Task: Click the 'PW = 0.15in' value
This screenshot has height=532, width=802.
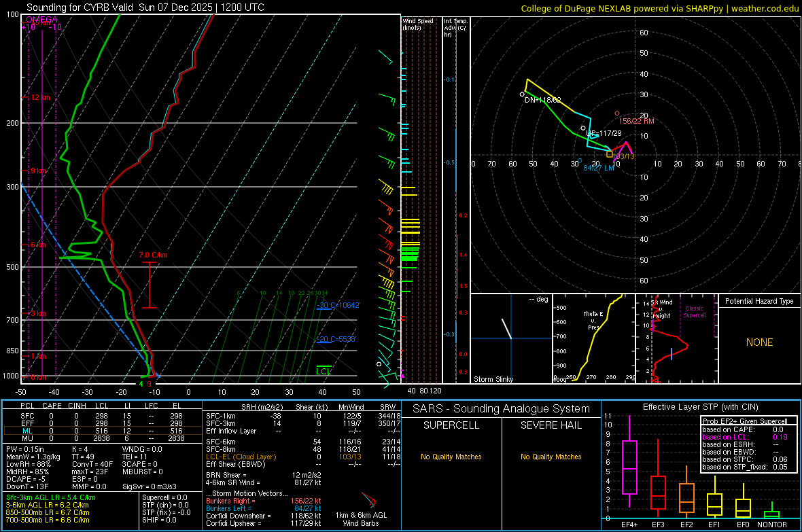Action: pos(25,449)
